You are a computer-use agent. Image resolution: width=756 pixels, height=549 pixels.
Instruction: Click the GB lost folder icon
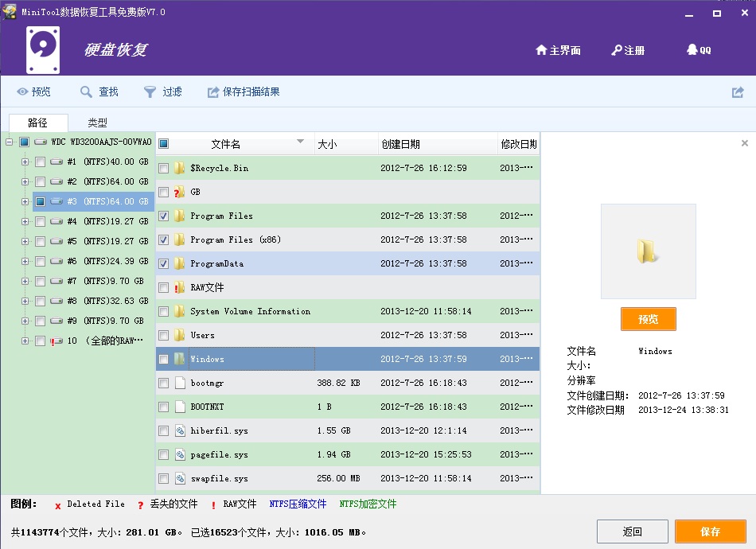click(179, 192)
